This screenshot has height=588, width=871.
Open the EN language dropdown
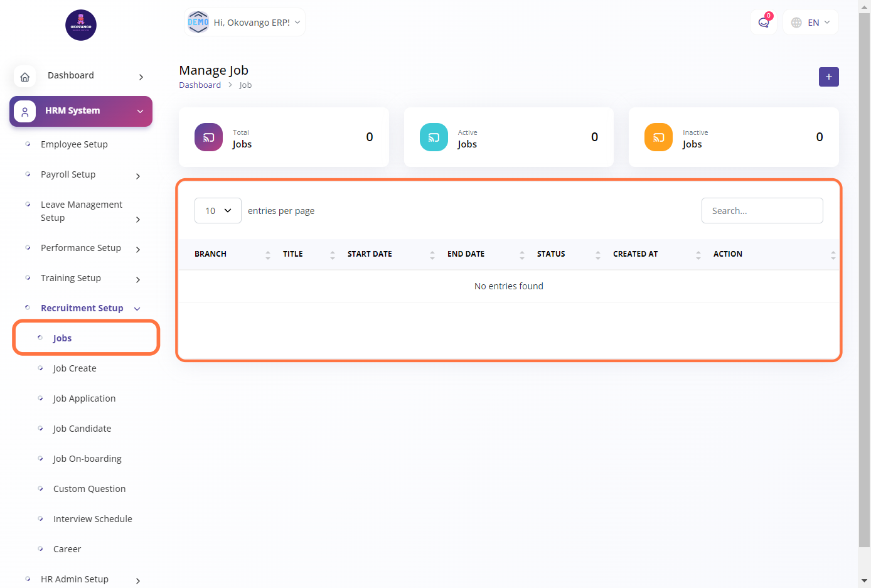(x=811, y=23)
